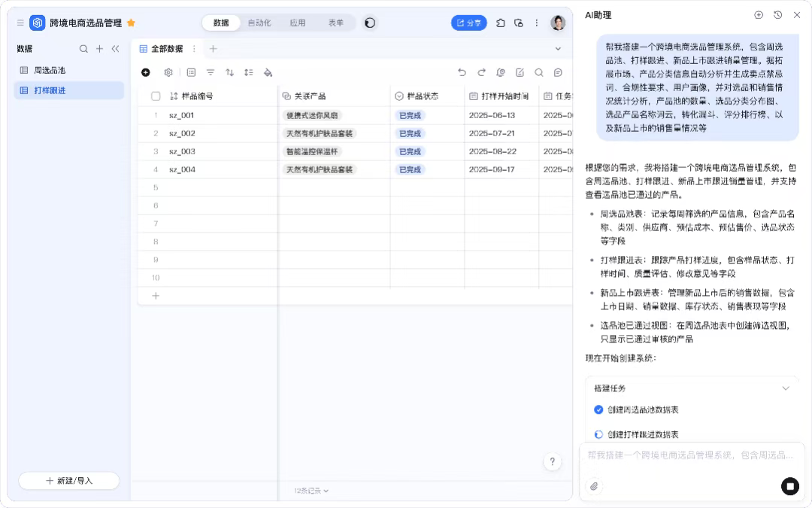The width and height of the screenshot is (812, 508).
Task: Stop the AI response with the stop control
Action: pos(790,486)
